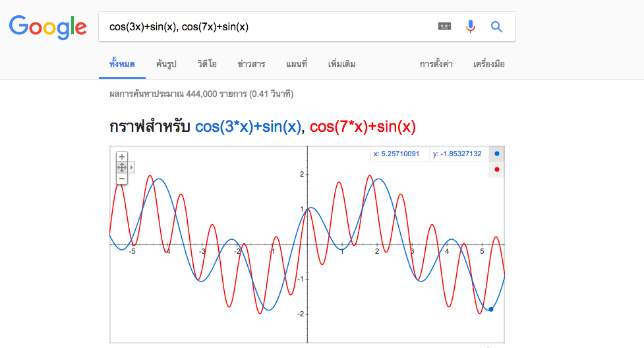The height and width of the screenshot is (348, 644).
Task: Open the แผนที่ maps tab
Action: (x=297, y=64)
